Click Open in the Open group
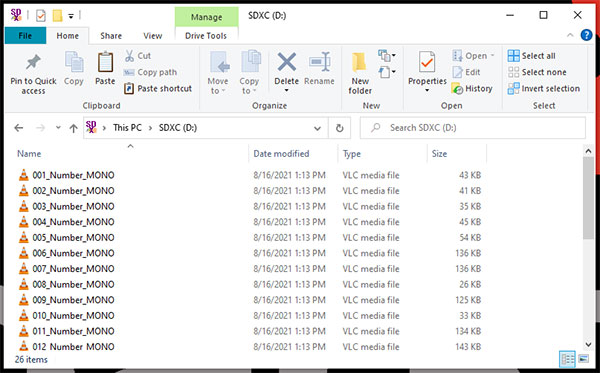This screenshot has height=373, width=600. click(x=473, y=56)
